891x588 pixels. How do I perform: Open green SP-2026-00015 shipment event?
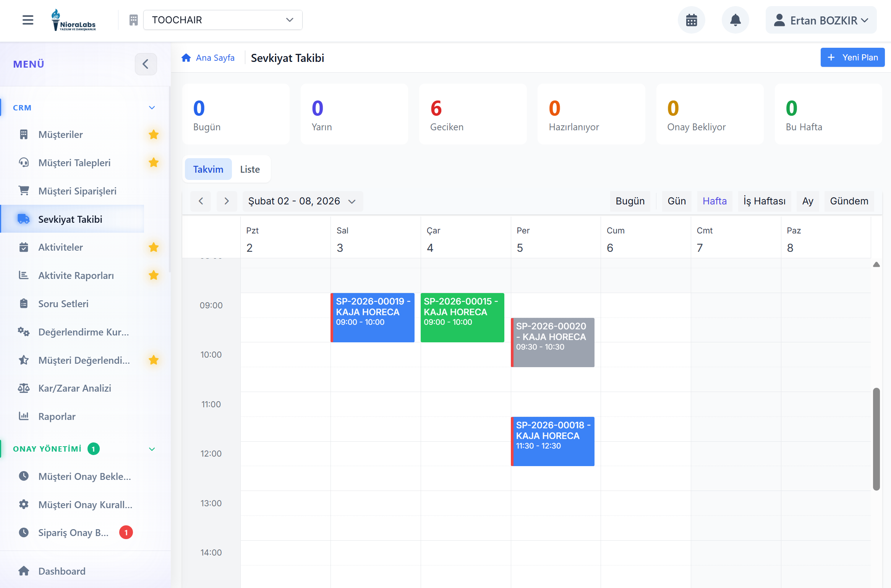point(462,317)
